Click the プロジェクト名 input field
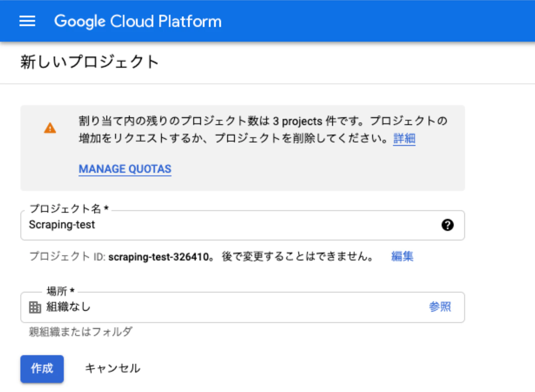Image resolution: width=535 pixels, height=392 pixels. point(242,225)
